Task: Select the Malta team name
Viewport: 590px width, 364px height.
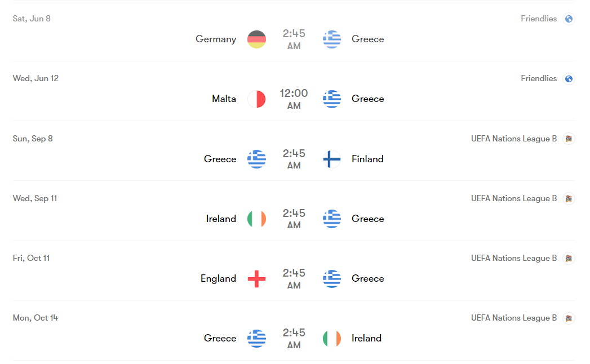Action: tap(224, 99)
